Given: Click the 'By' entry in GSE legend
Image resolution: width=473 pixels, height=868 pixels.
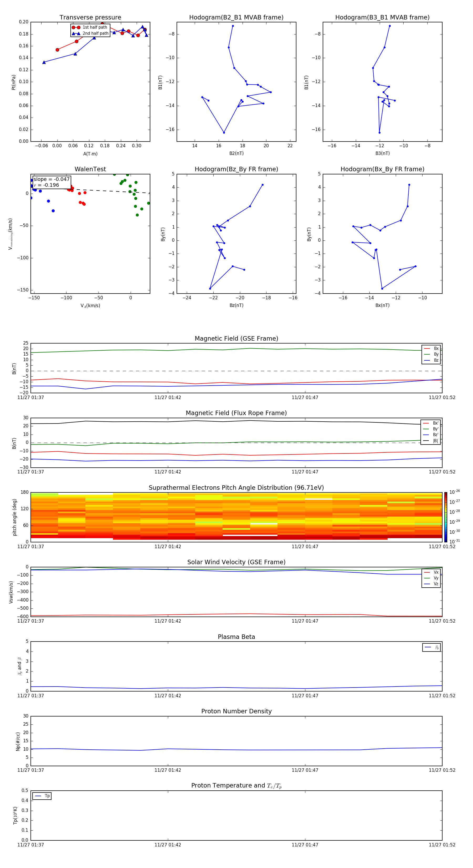Looking at the screenshot, I should [431, 355].
